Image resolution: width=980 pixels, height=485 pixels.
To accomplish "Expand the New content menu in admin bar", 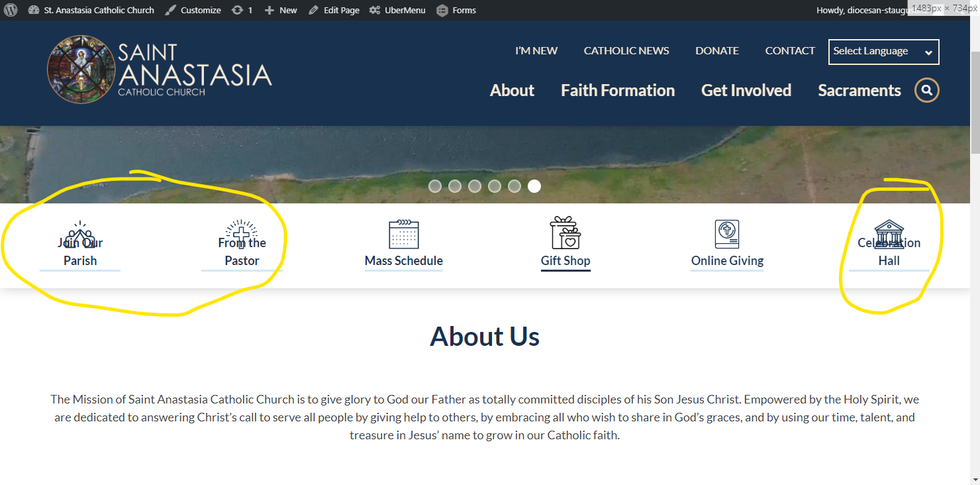I will click(281, 10).
